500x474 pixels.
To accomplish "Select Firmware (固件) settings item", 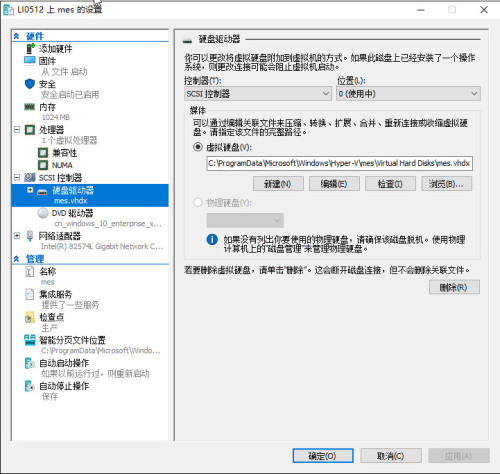I will [x=47, y=61].
